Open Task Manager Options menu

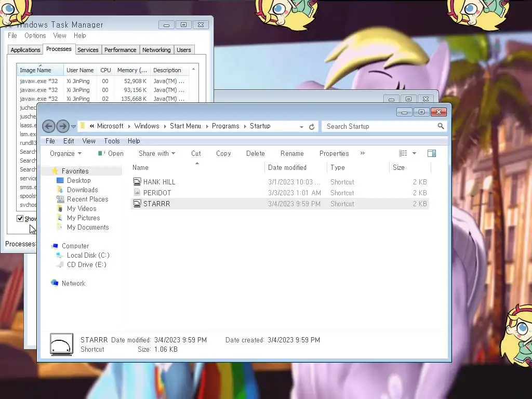point(35,35)
